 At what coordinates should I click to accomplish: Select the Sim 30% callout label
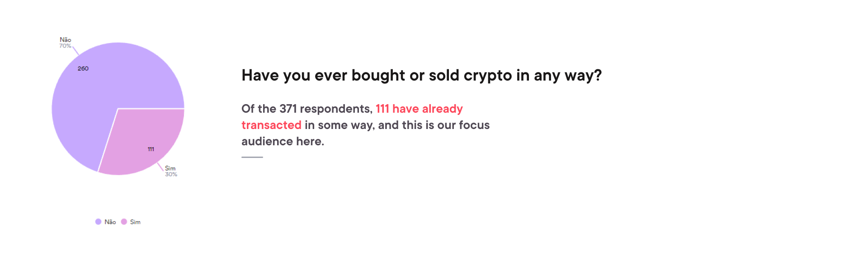[x=170, y=171]
